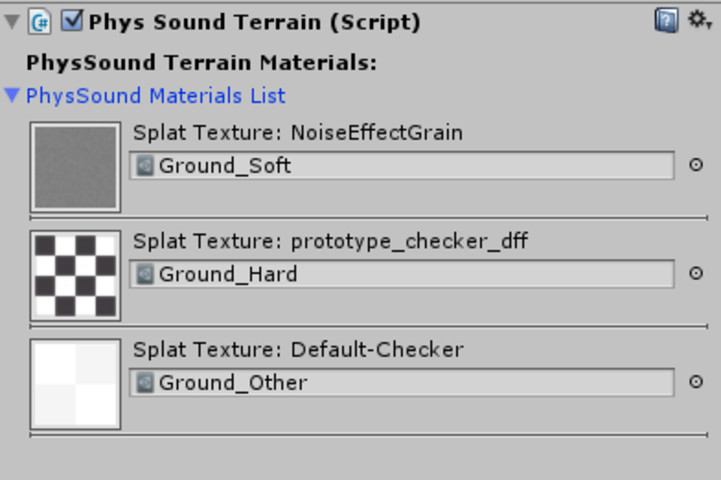Open the component settings gear menu

pos(698,20)
